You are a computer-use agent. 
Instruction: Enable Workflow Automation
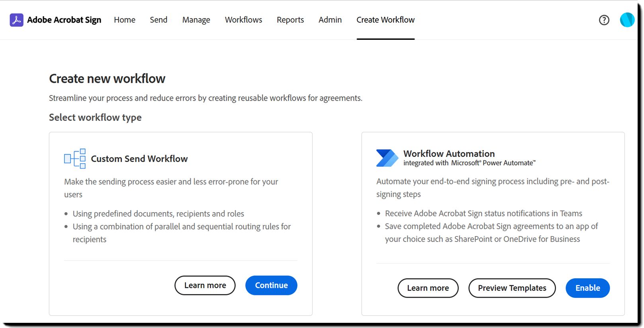[x=588, y=288]
